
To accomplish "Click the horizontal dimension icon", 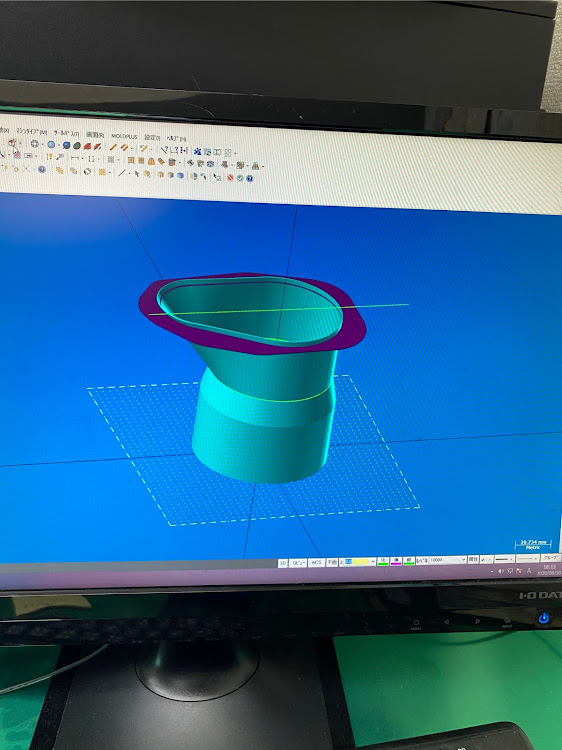I will 75,157.
